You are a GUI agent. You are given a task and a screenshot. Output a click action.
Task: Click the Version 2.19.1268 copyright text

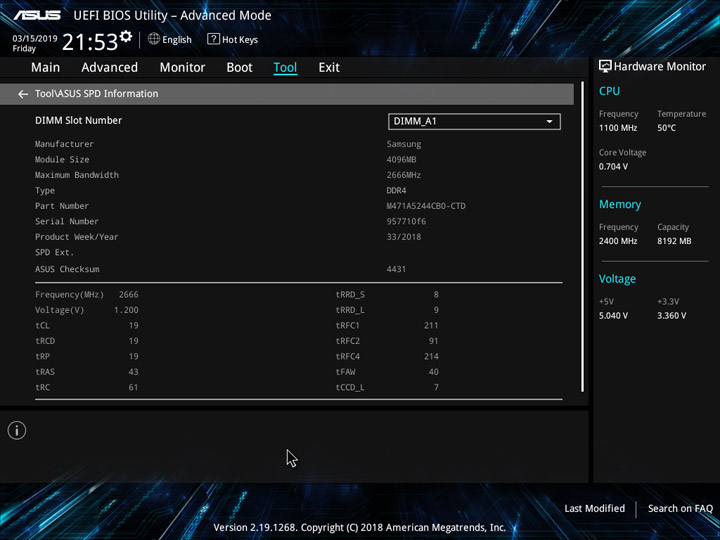(x=360, y=528)
